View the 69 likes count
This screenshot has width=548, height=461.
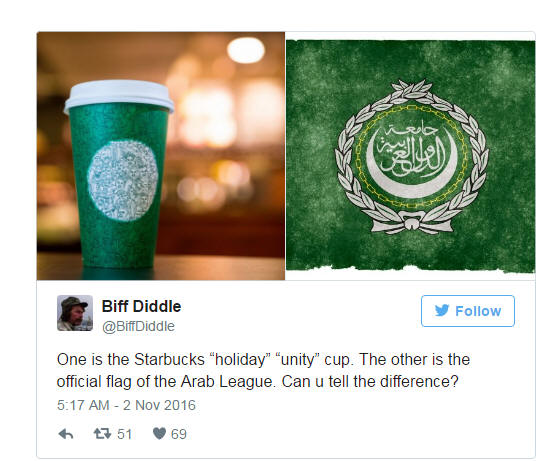(179, 434)
